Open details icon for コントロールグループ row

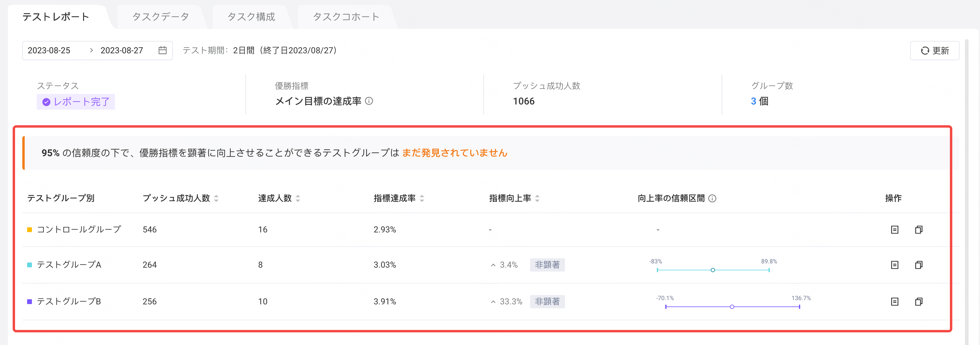tap(894, 229)
